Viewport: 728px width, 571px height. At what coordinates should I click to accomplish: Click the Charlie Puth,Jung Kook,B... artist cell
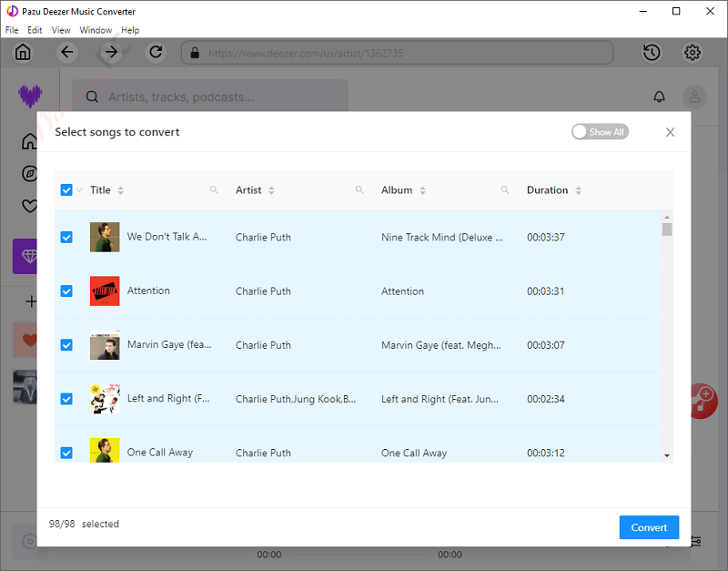tap(296, 399)
